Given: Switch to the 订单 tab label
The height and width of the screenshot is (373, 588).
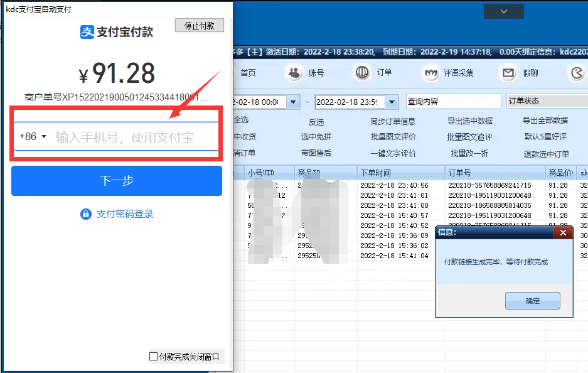Looking at the screenshot, I should pyautogui.click(x=384, y=72).
